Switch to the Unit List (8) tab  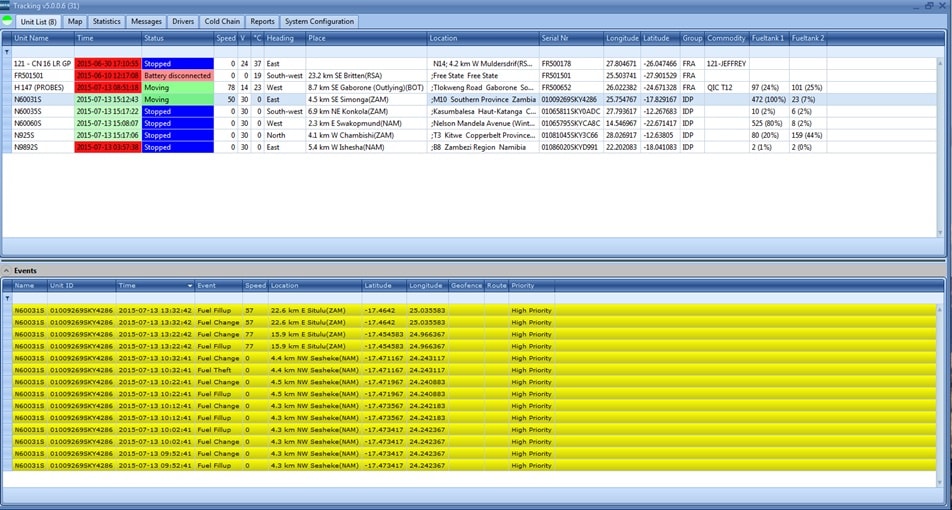pos(38,22)
